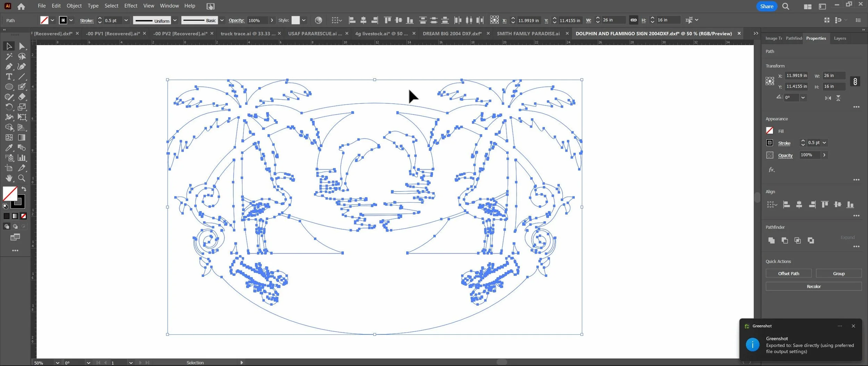
Task: Choose the Type tool
Action: 9,77
